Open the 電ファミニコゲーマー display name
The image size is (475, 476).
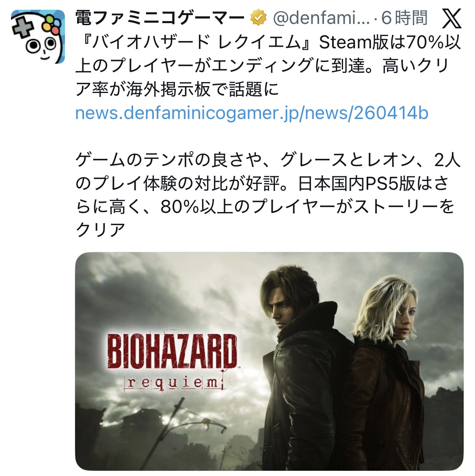pos(160,17)
